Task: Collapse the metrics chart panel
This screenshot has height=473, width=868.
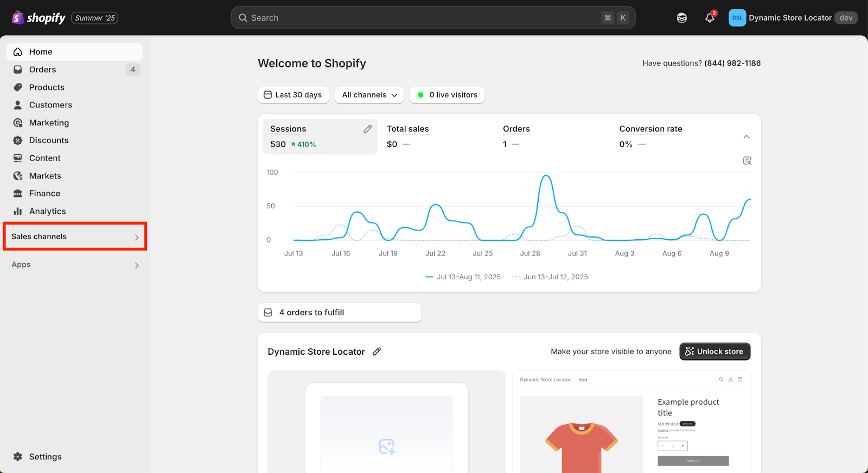Action: click(x=746, y=137)
